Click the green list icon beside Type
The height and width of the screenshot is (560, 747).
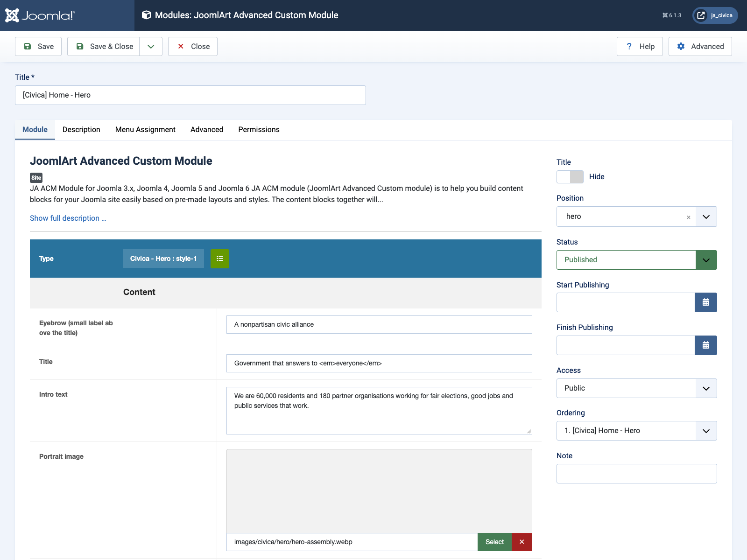(220, 259)
